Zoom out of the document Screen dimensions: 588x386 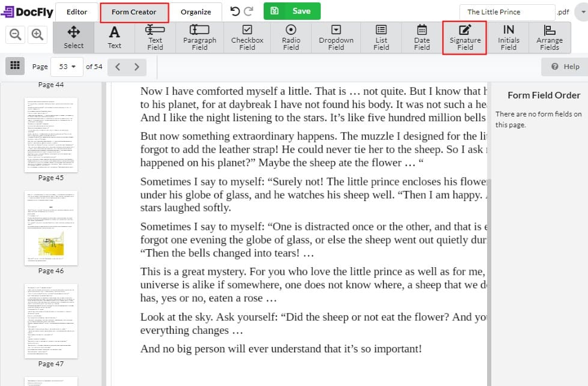(15, 34)
